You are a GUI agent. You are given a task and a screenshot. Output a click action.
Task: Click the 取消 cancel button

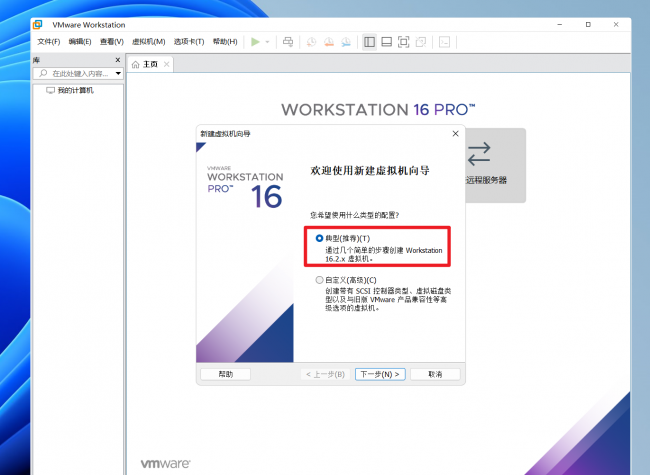[435, 374]
